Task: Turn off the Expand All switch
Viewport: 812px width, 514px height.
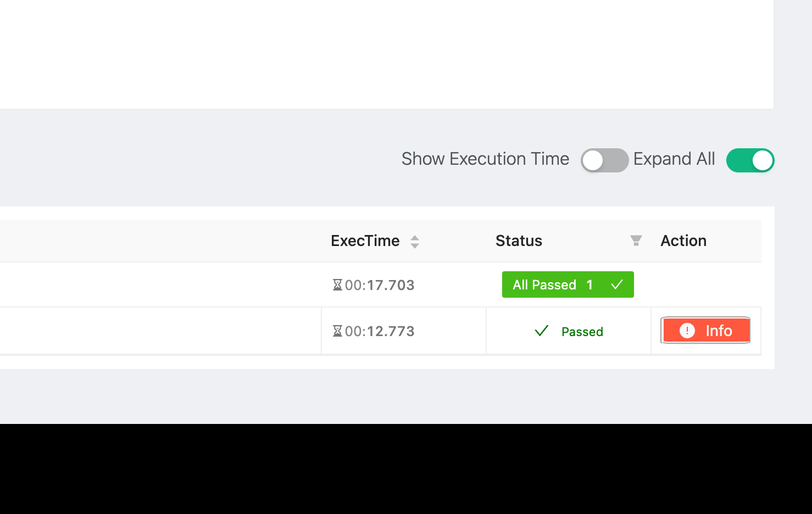Action: click(750, 160)
